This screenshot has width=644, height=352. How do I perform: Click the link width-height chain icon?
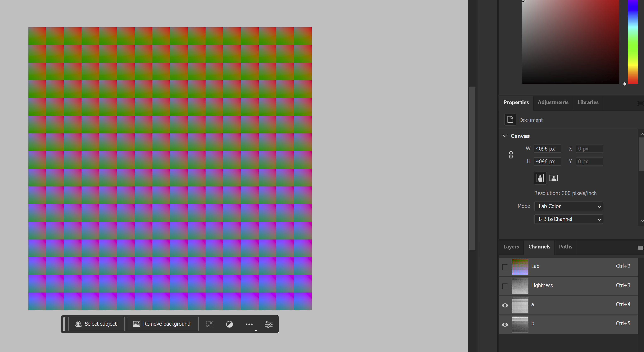(511, 155)
